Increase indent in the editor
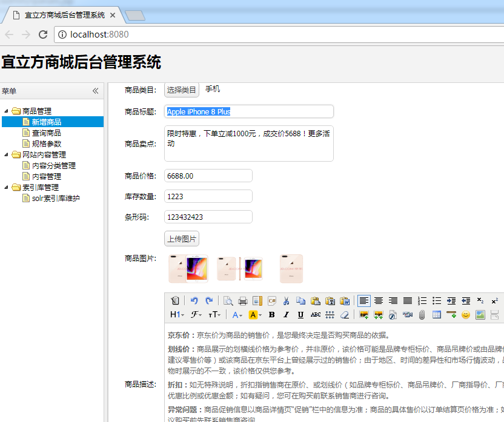This screenshot has width=504, height=422. point(451,300)
